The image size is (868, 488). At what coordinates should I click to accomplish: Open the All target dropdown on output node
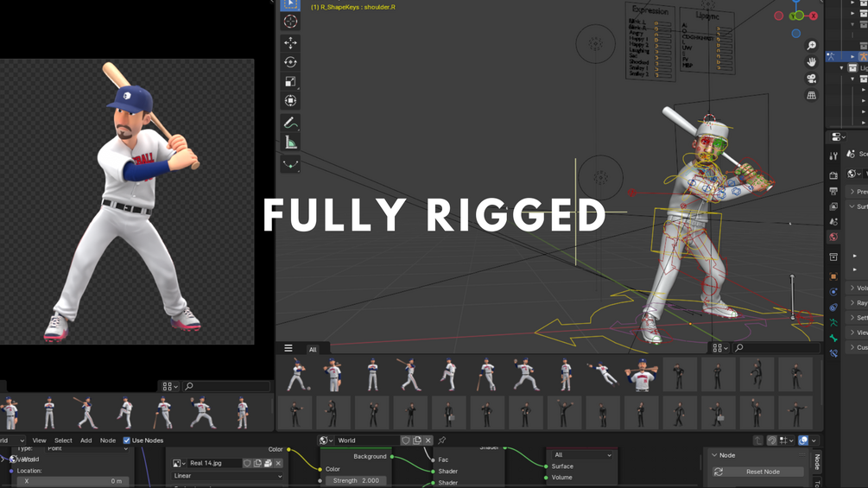(x=582, y=455)
